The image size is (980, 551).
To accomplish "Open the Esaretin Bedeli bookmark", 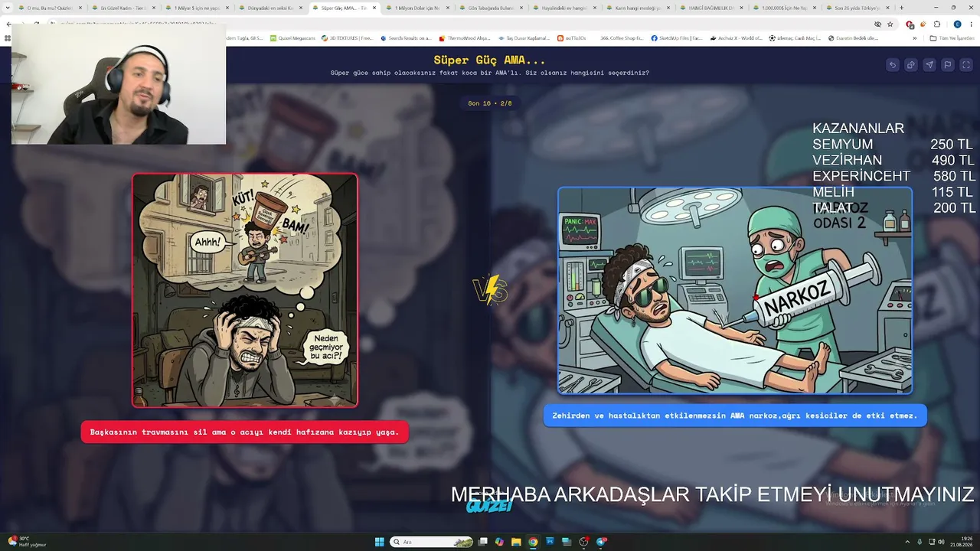I will click(854, 38).
